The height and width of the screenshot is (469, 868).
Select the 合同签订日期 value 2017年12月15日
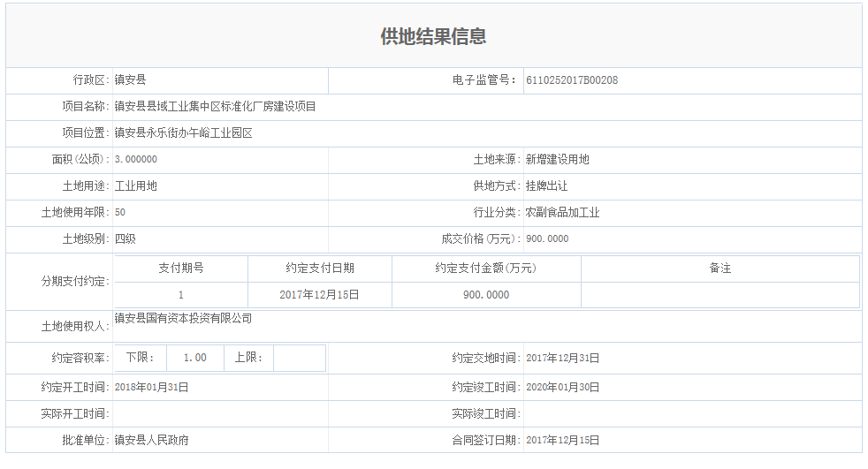tap(562, 440)
